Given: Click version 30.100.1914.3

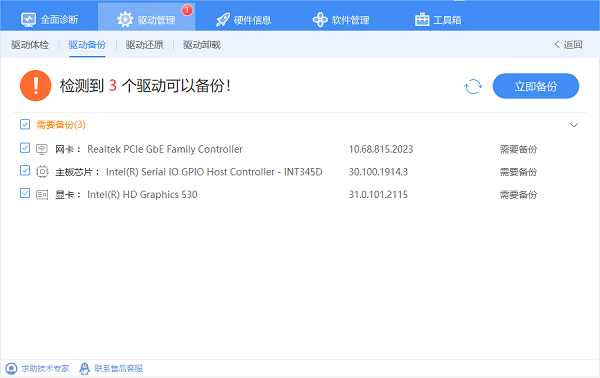Looking at the screenshot, I should (378, 172).
